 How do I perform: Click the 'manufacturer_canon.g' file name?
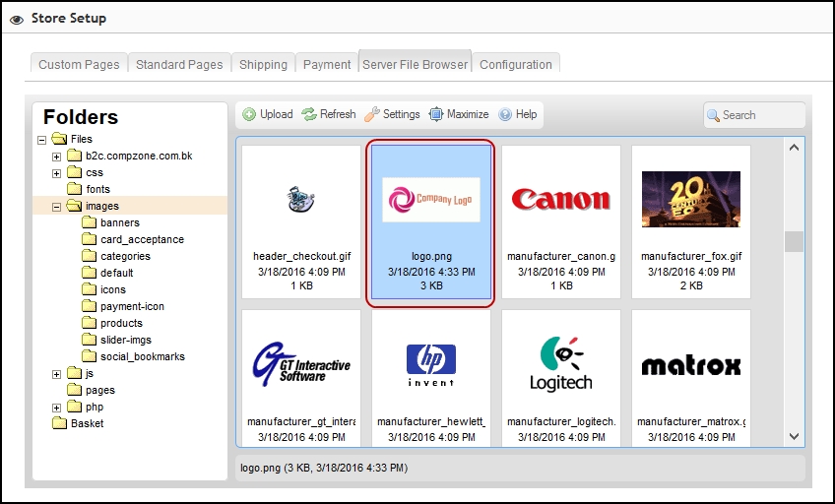pos(561,257)
